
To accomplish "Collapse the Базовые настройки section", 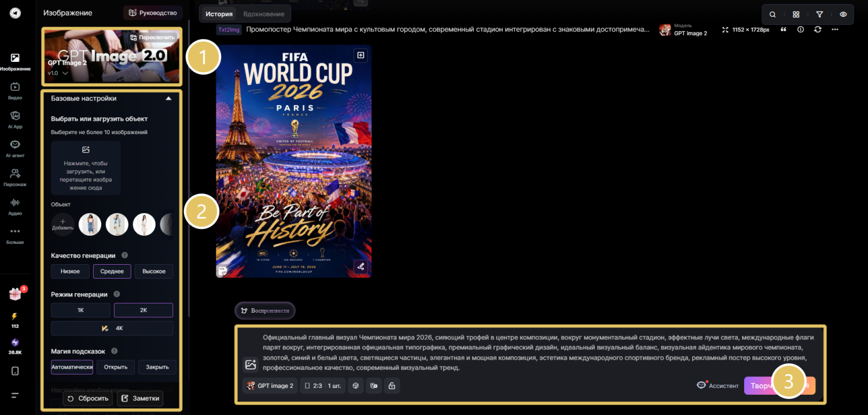I will tap(168, 99).
